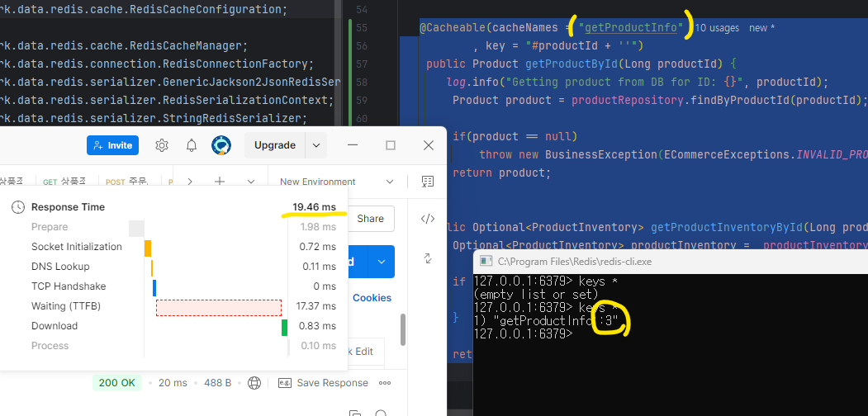Click the @Cacheable annotation
Image resolution: width=868 pixels, height=416 pixels.
(x=453, y=27)
